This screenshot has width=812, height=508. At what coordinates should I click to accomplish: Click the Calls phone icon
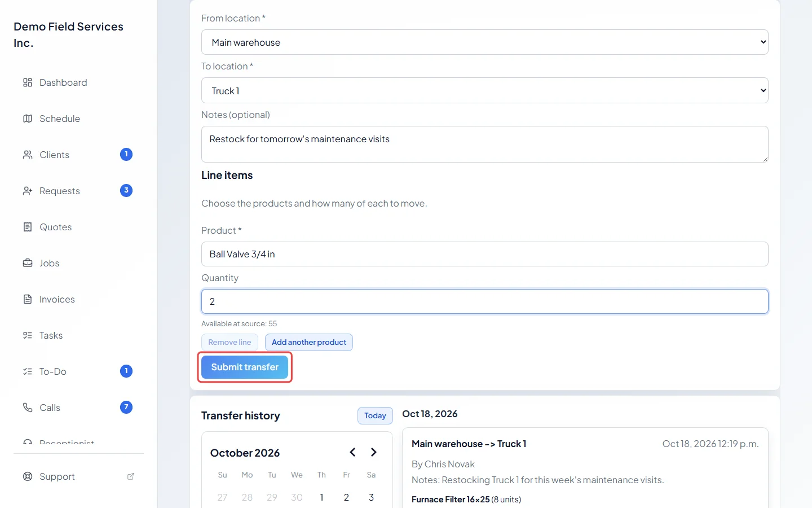click(x=28, y=408)
